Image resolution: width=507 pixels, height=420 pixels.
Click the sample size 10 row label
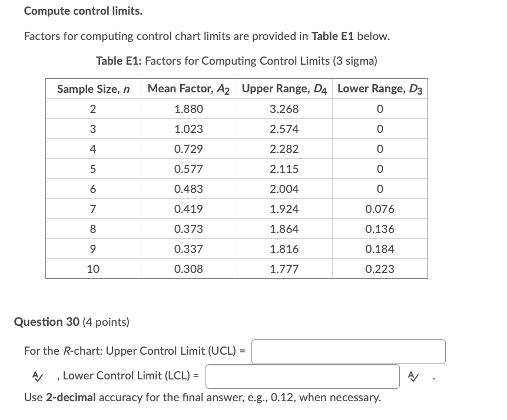(x=93, y=269)
